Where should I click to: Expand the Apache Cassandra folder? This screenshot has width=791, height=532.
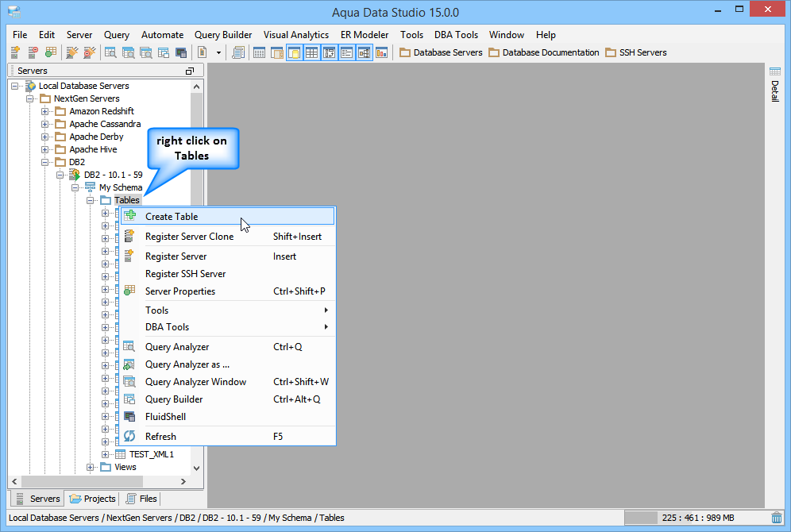click(45, 124)
